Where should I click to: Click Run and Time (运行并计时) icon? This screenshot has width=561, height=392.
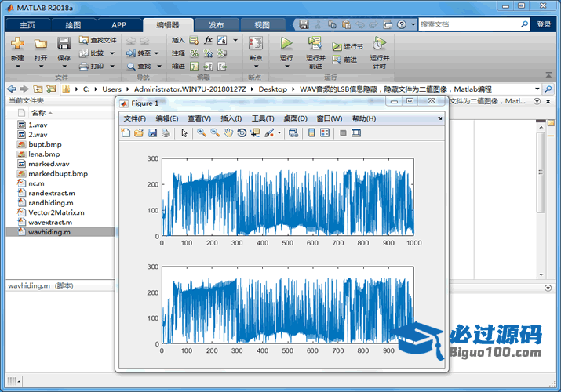tap(379, 43)
